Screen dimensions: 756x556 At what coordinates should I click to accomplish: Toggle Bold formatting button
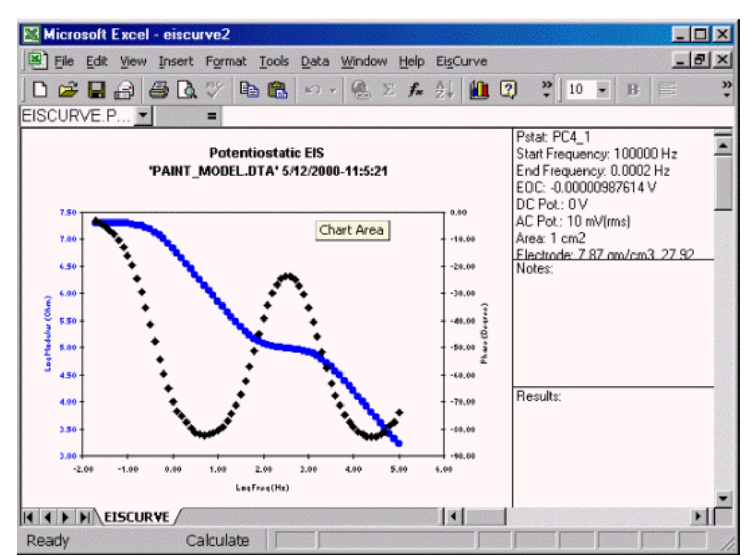tap(633, 90)
